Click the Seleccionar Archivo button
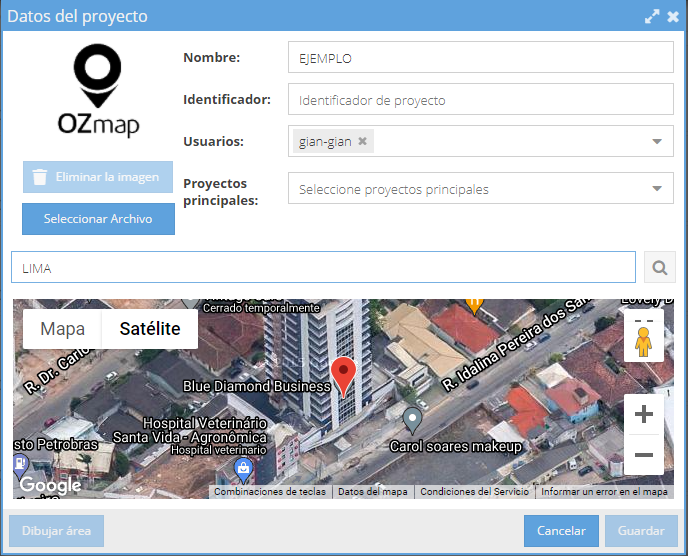Image resolution: width=688 pixels, height=556 pixels. click(98, 219)
